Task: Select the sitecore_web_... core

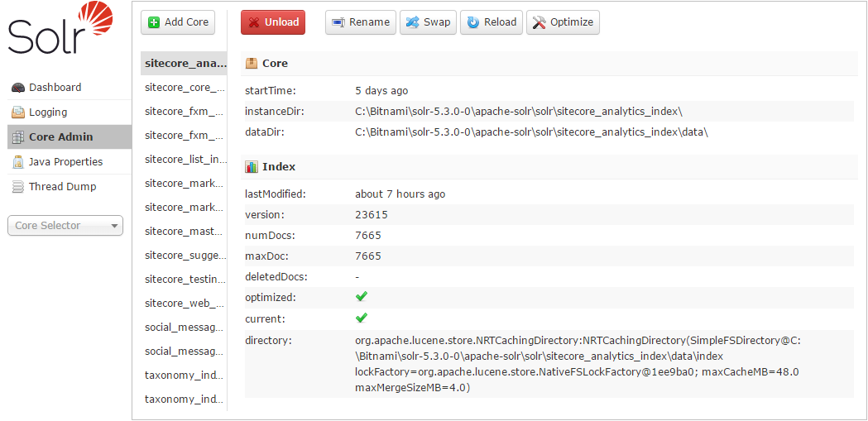Action: [184, 304]
